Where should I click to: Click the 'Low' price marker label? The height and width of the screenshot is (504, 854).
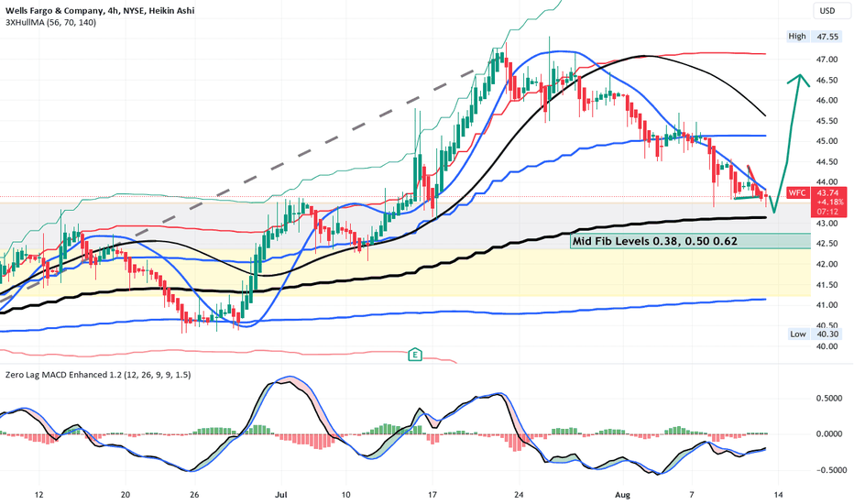tap(798, 334)
